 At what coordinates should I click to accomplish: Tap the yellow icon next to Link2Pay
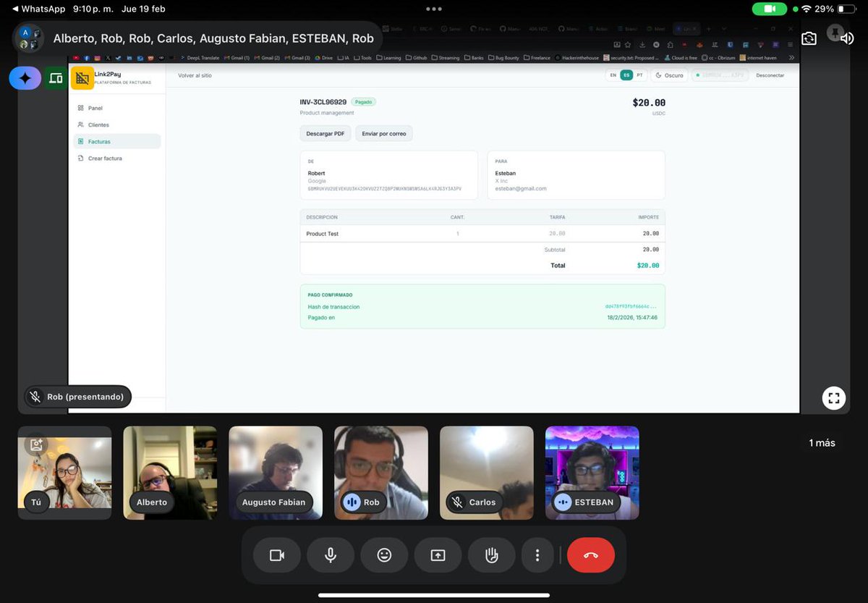82,78
